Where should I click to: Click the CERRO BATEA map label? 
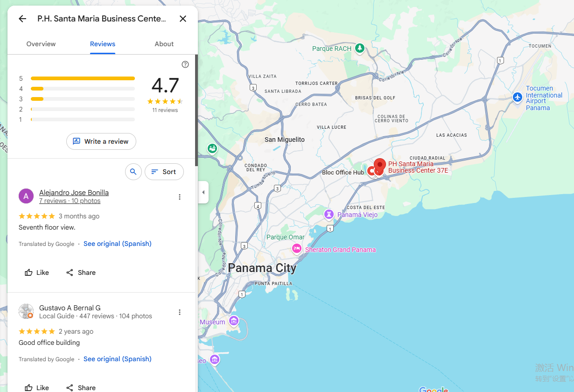click(311, 104)
